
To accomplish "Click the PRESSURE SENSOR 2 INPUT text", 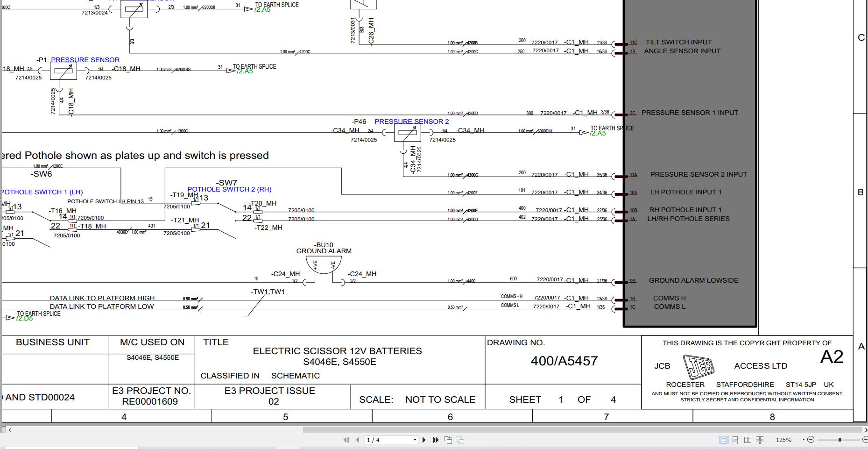I will coord(699,174).
